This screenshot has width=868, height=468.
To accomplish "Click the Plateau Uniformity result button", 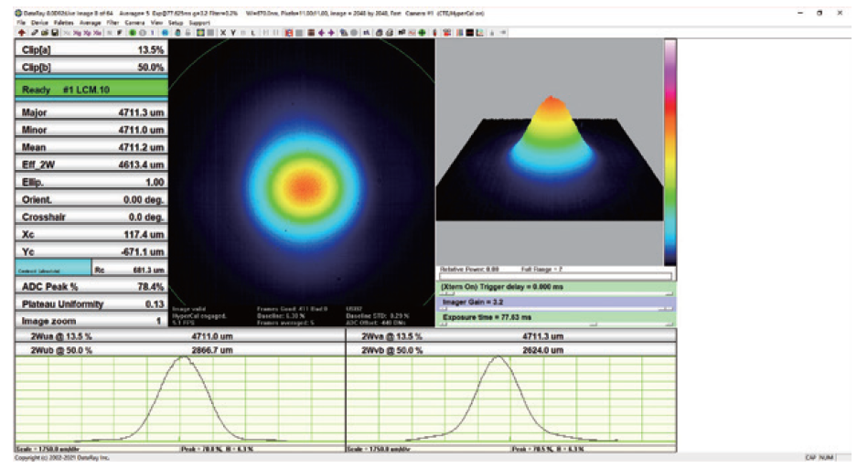I will click(92, 304).
